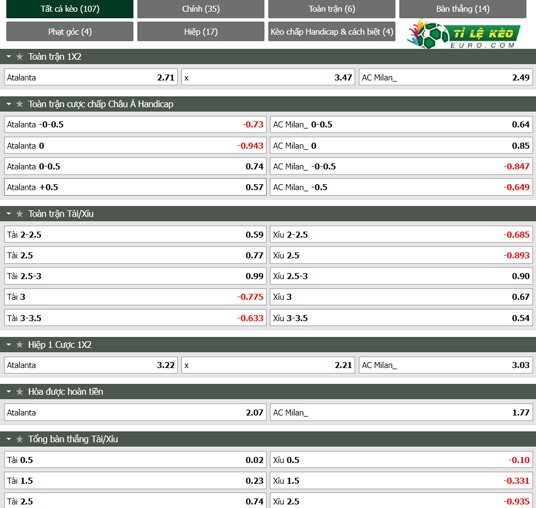The height and width of the screenshot is (508, 536).
Task: Select Atalanta +0.5 at 0.57
Action: (x=135, y=187)
